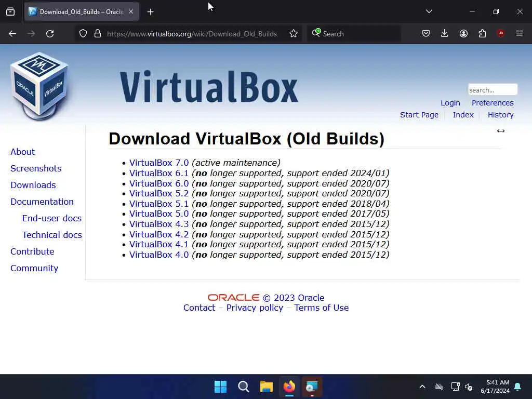Image resolution: width=532 pixels, height=399 pixels.
Task: Open the VirtualBox 4.0 link
Action: [159, 255]
